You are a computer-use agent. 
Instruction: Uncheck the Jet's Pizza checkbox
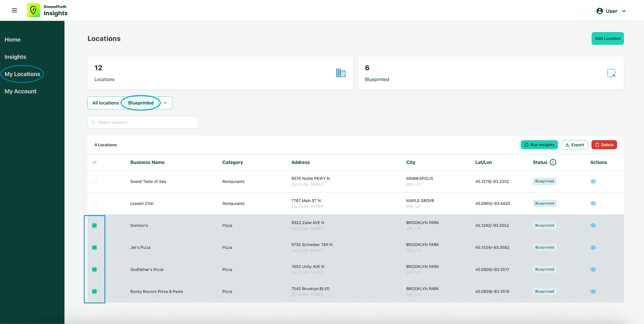pos(94,247)
